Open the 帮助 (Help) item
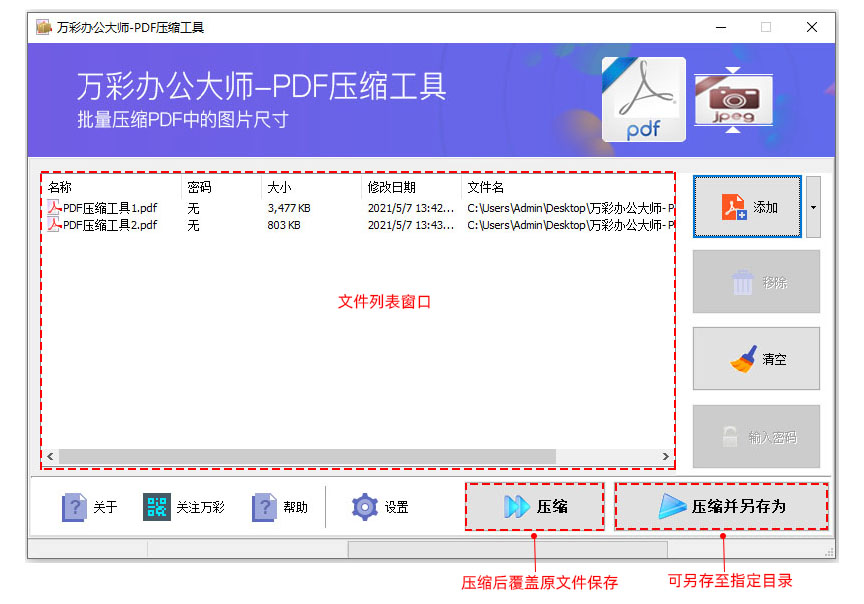Image resolution: width=864 pixels, height=604 pixels. pyautogui.click(x=280, y=506)
